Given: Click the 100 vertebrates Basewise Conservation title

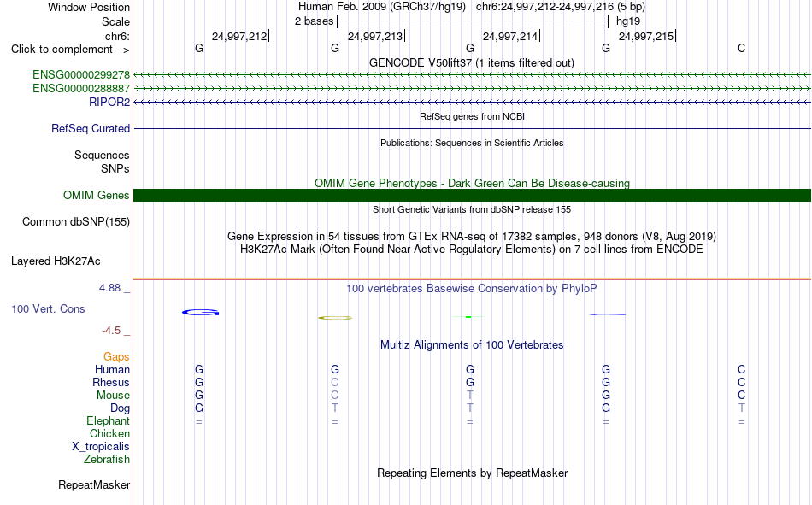Looking at the screenshot, I should point(472,289).
